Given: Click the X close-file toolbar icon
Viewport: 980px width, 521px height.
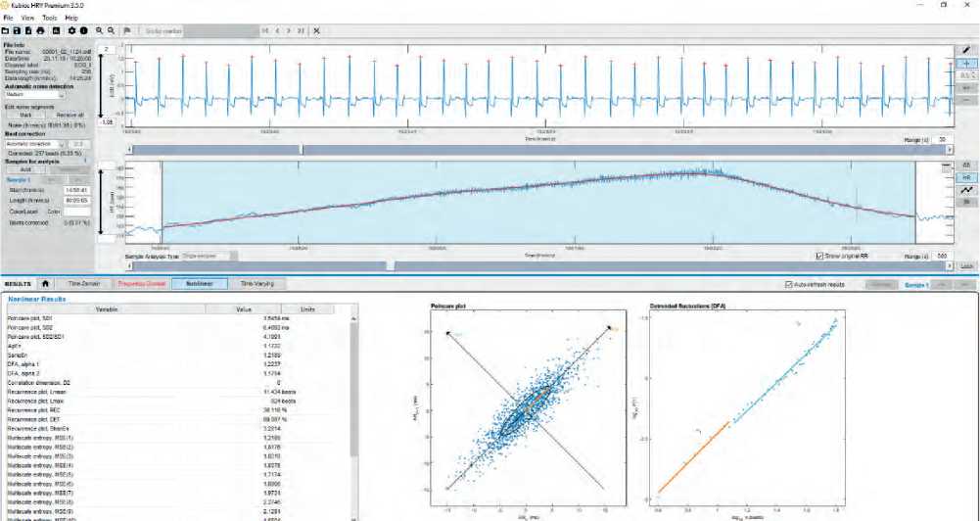Looking at the screenshot, I should (317, 30).
